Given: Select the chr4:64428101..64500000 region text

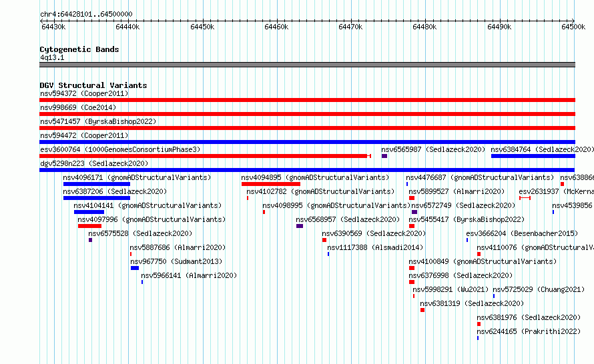Looking at the screenshot, I should point(86,15).
